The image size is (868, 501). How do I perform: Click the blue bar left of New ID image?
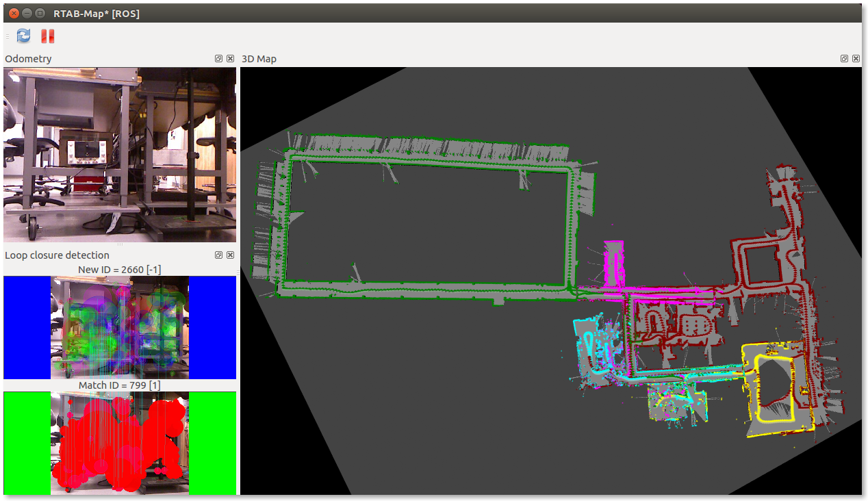[x=27, y=327]
